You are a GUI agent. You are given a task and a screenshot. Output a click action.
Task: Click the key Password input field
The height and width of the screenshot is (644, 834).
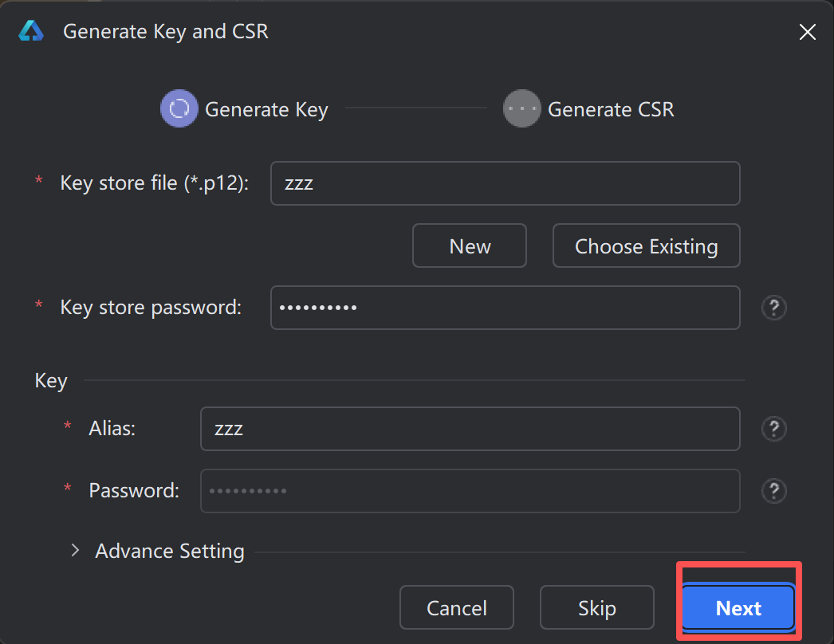(469, 491)
